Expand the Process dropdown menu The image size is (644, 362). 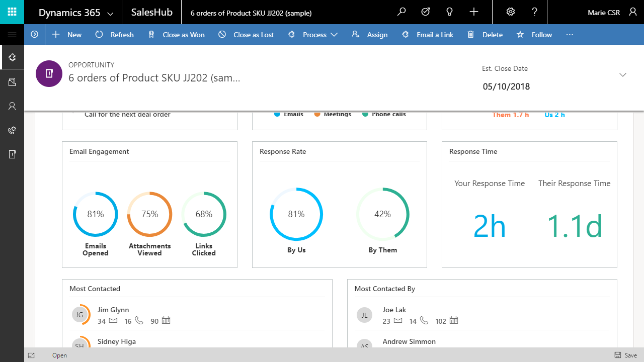(335, 35)
